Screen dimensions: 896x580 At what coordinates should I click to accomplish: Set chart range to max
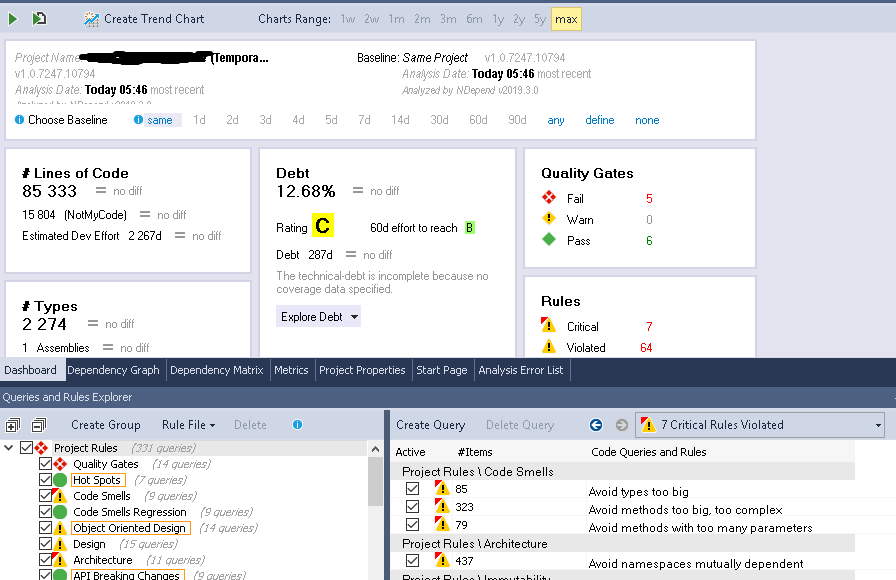point(566,19)
